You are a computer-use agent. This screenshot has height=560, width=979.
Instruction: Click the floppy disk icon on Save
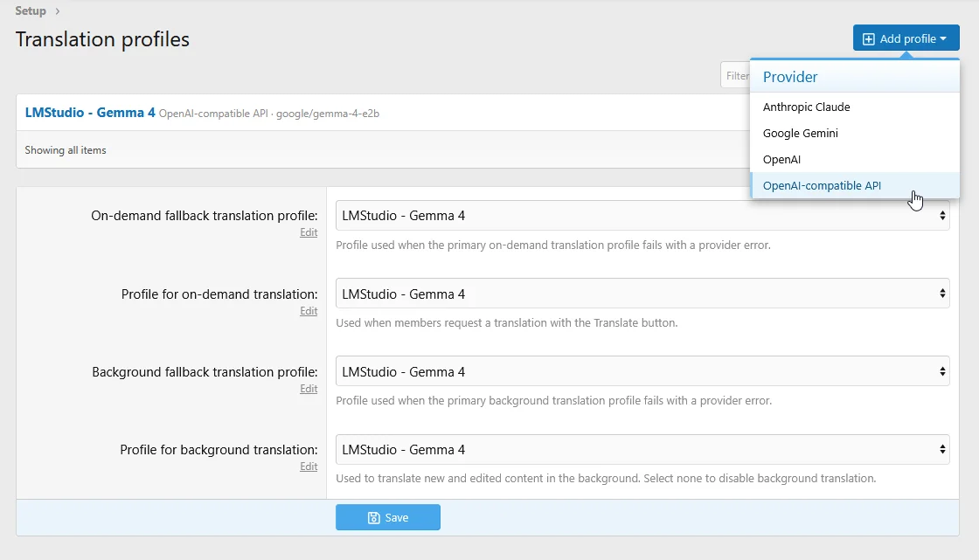(x=373, y=517)
